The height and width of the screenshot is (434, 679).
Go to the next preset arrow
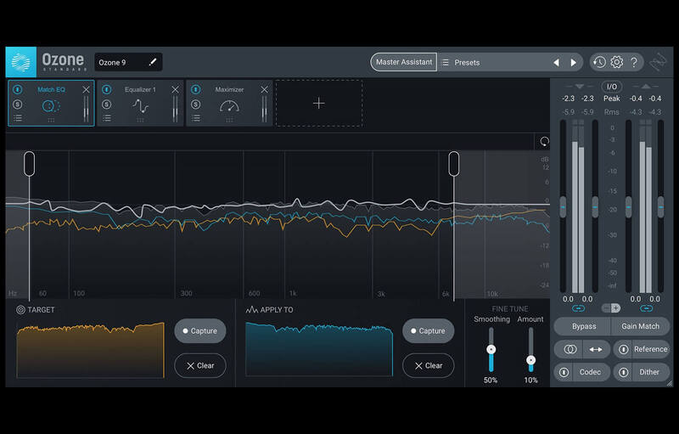click(x=573, y=62)
